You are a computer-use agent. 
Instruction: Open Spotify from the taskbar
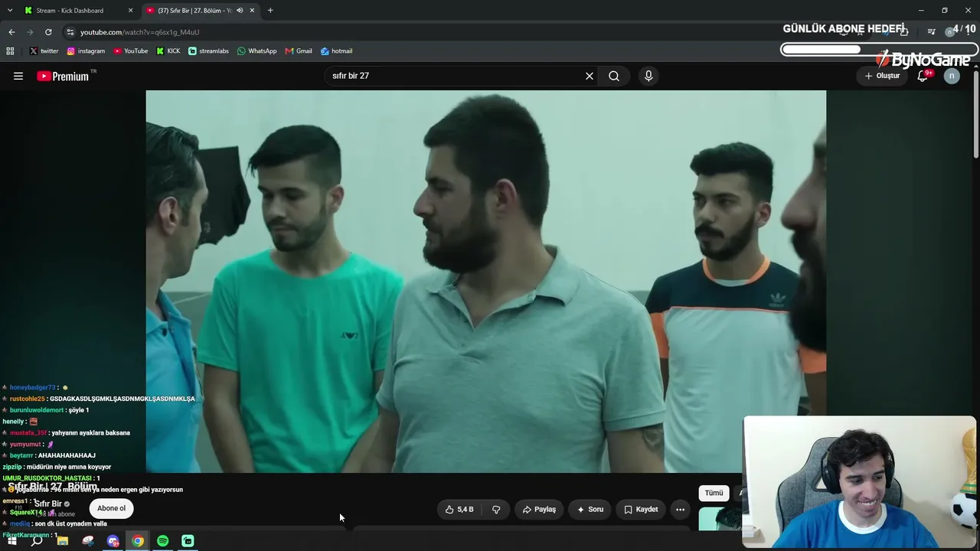[x=163, y=541]
